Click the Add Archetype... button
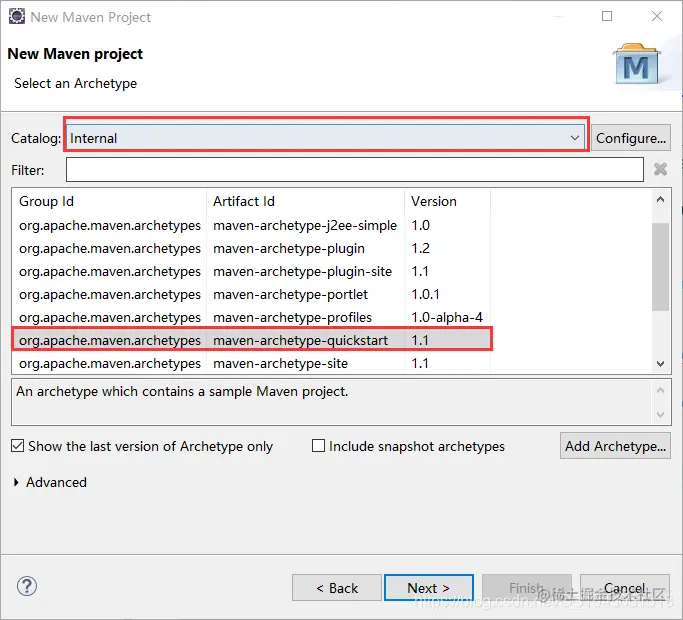Image resolution: width=683 pixels, height=620 pixels. pyautogui.click(x=615, y=446)
